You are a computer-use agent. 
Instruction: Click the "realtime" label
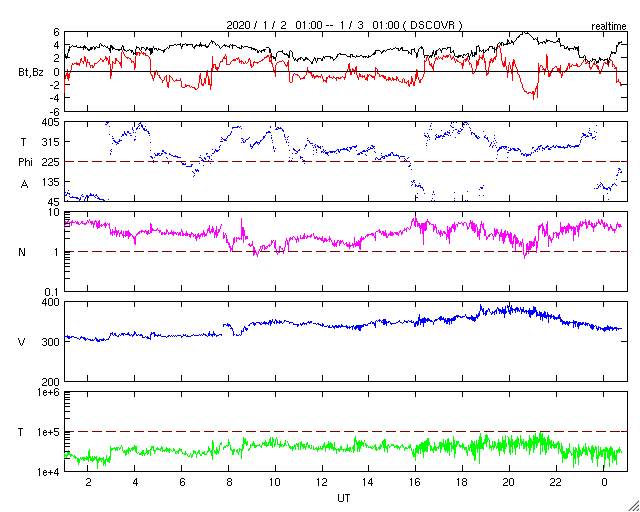tap(609, 27)
